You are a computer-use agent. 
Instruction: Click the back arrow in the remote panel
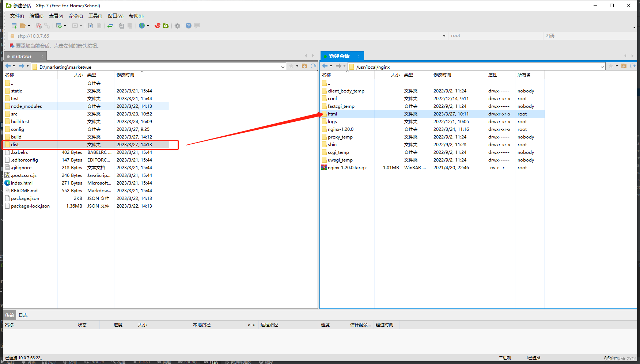pyautogui.click(x=325, y=66)
